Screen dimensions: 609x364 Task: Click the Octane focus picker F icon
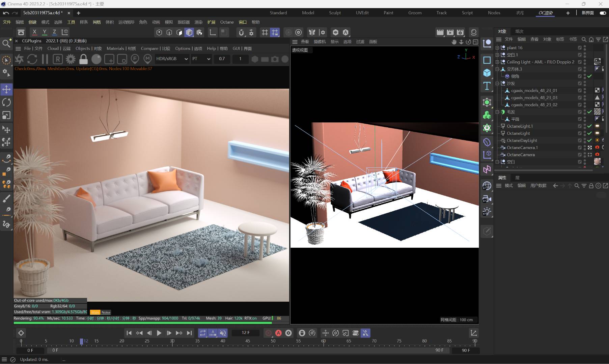coord(135,59)
